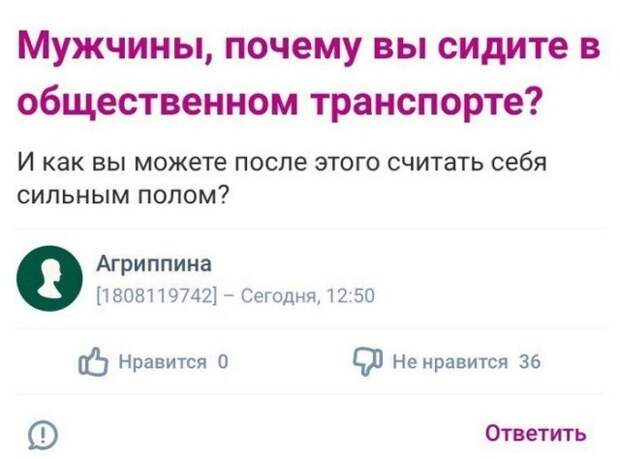Open the Агриппина profile name
This screenshot has height=459, width=620.
click(154, 264)
